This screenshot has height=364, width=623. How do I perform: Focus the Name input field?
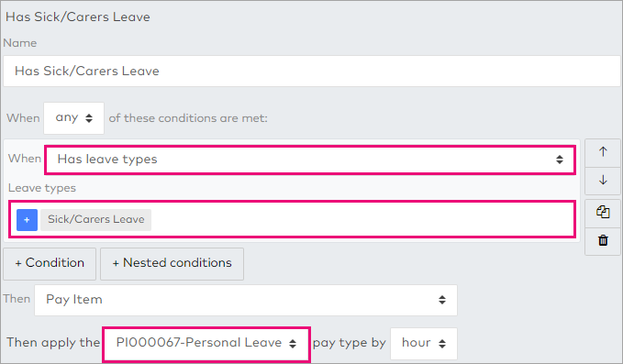(312, 71)
